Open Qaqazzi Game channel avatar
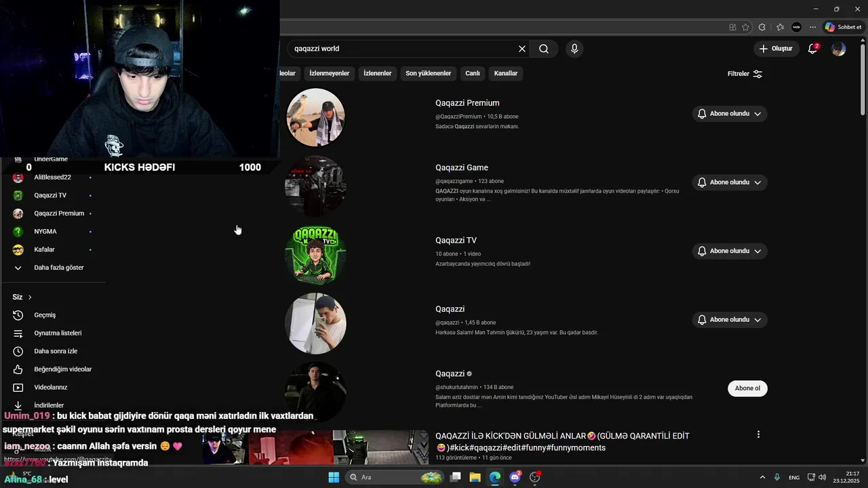 point(316,186)
